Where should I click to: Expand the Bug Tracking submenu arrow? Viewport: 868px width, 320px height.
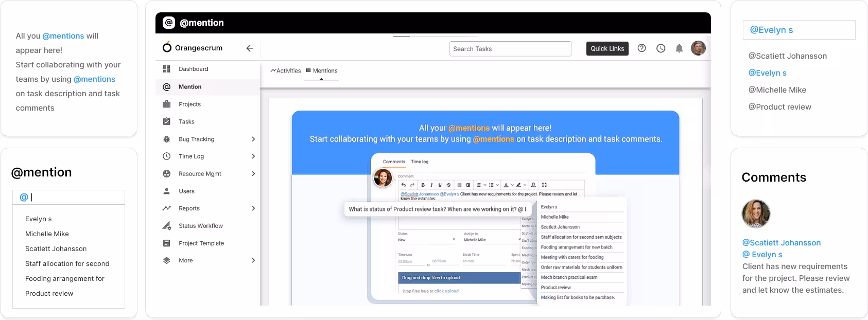coord(253,139)
